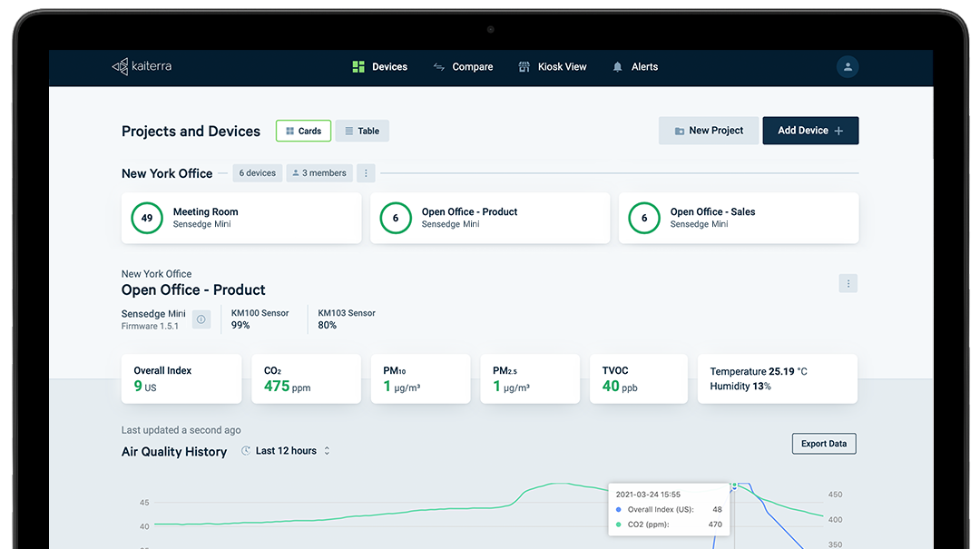Image resolution: width=980 pixels, height=549 pixels.
Task: Export Data from Air Quality History
Action: [x=823, y=444]
